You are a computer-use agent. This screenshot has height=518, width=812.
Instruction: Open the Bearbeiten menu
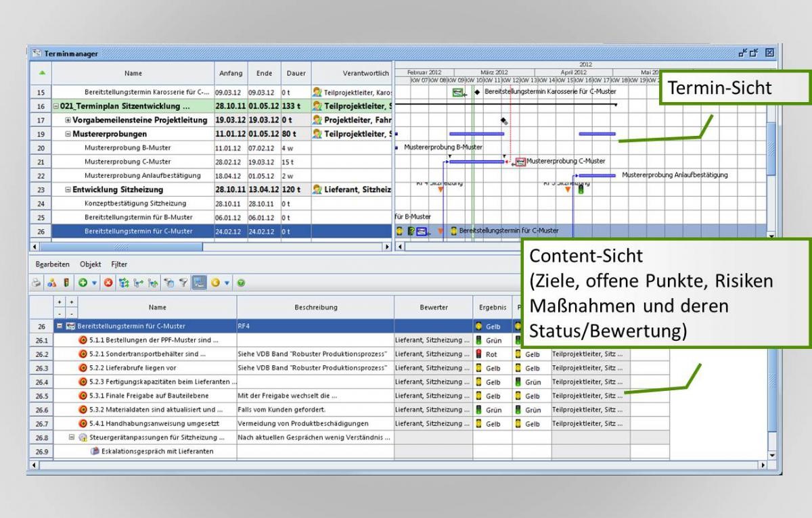[49, 264]
